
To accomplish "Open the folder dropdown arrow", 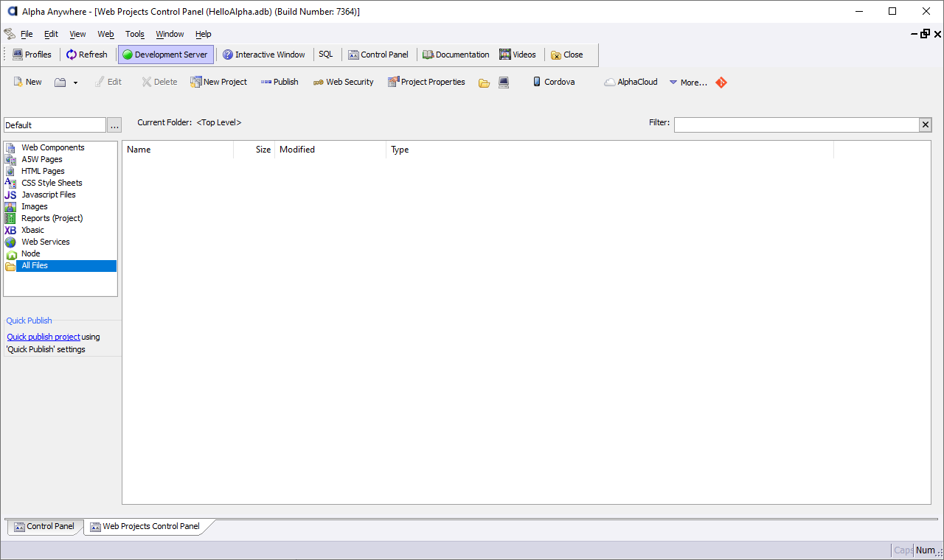I will 75,83.
